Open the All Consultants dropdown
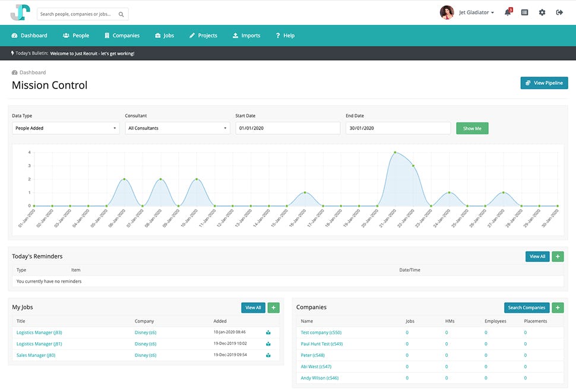This screenshot has width=576, height=392. (176, 128)
